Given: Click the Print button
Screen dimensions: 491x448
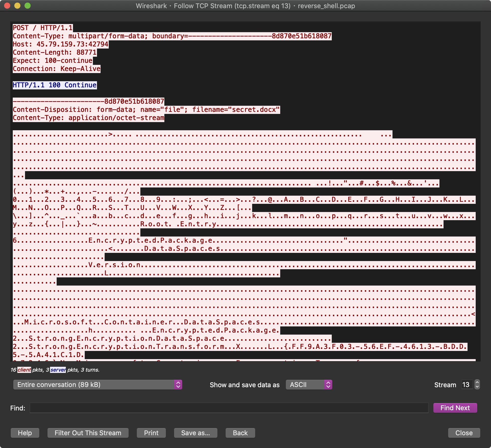Looking at the screenshot, I should point(151,433).
